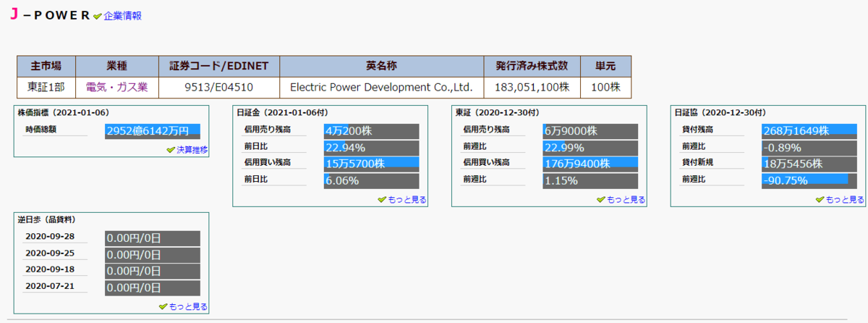Image resolution: width=868 pixels, height=323 pixels.
Task: Click the -0.89% value in 日証協
Action: (809, 148)
